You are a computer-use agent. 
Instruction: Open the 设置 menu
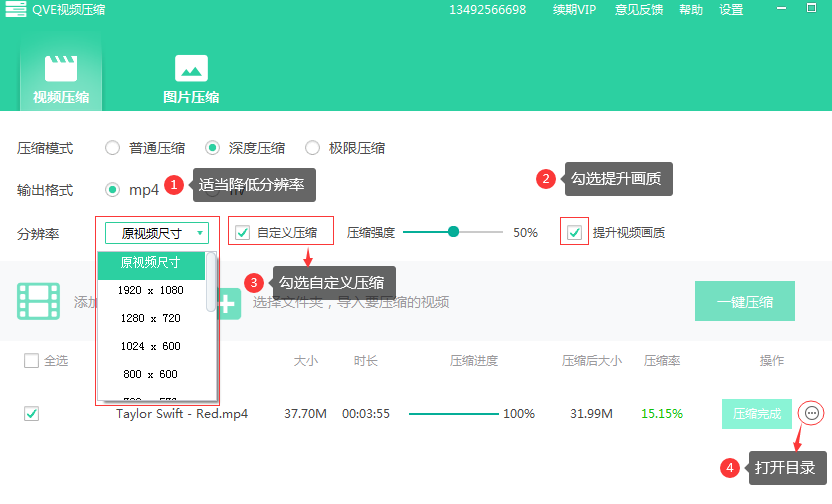(x=731, y=10)
